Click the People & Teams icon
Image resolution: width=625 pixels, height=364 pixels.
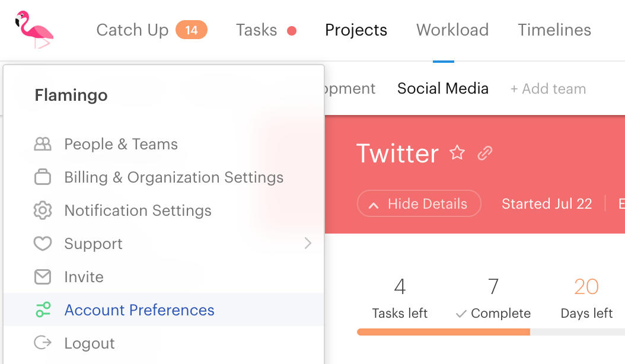pyautogui.click(x=43, y=144)
